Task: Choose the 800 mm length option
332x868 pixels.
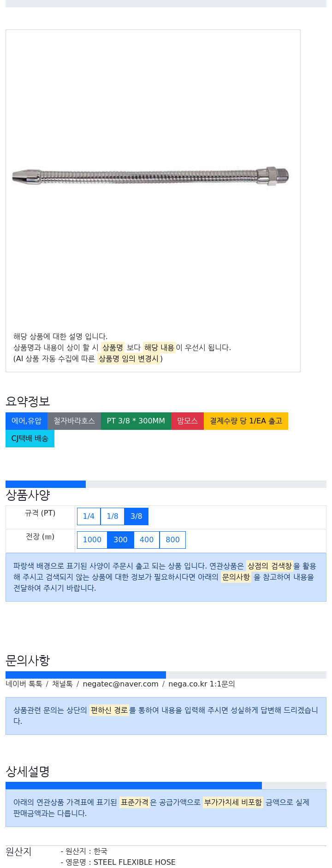Action: [172, 540]
